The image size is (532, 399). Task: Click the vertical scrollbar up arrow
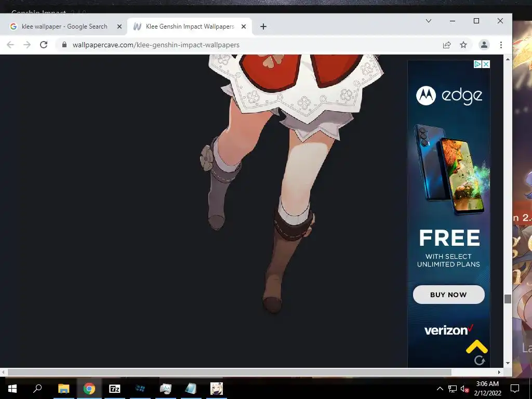coord(508,59)
